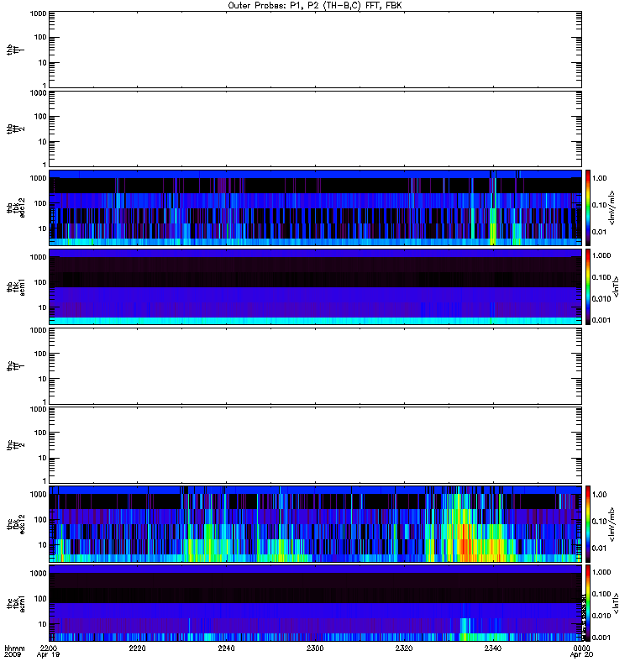Click the "2340" time axis label
This screenshot has width=630, height=672.
point(493,648)
